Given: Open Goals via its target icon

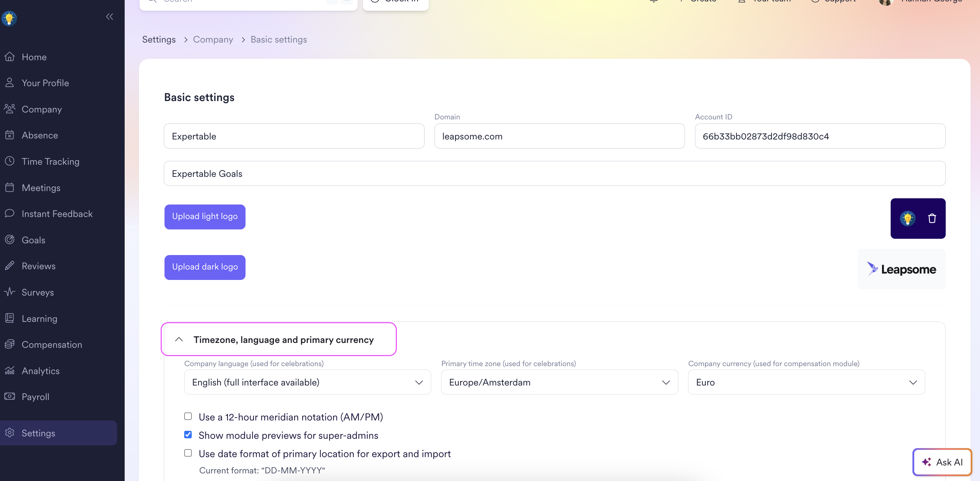Looking at the screenshot, I should click(x=9, y=239).
